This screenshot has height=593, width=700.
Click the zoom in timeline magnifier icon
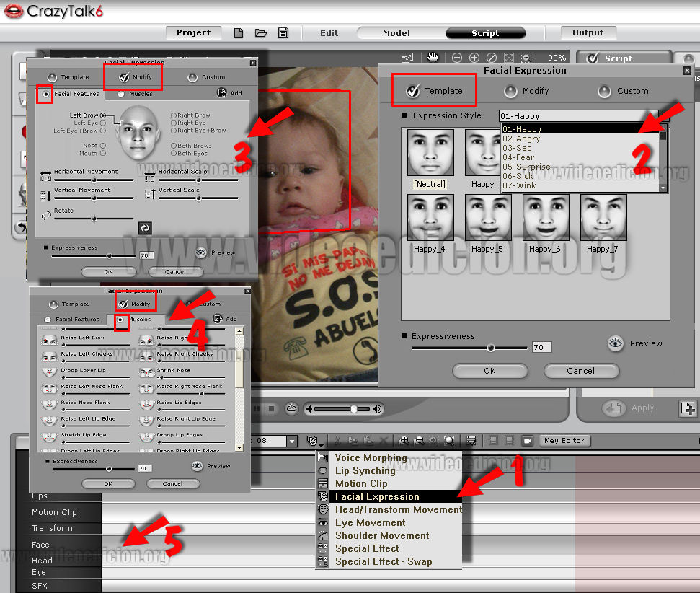coord(404,441)
